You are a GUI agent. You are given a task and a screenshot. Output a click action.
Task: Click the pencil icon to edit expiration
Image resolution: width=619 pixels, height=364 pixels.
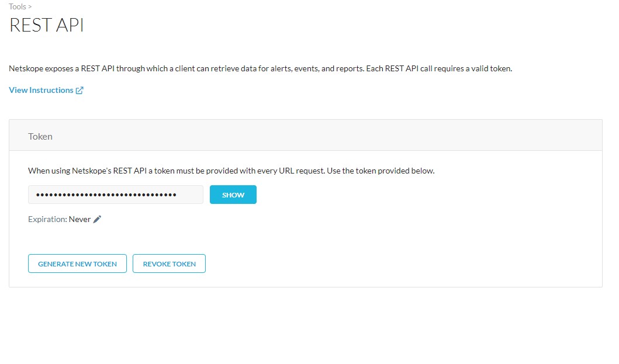click(96, 219)
